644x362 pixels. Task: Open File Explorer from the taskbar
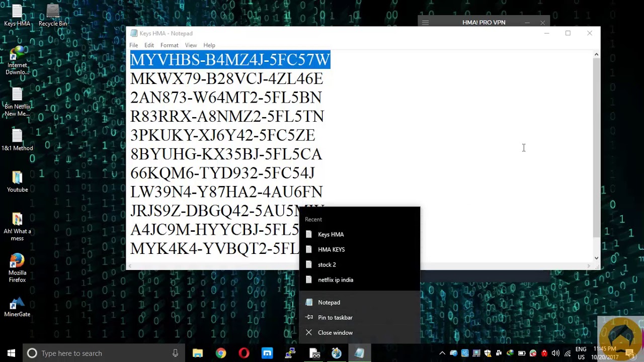point(197,353)
